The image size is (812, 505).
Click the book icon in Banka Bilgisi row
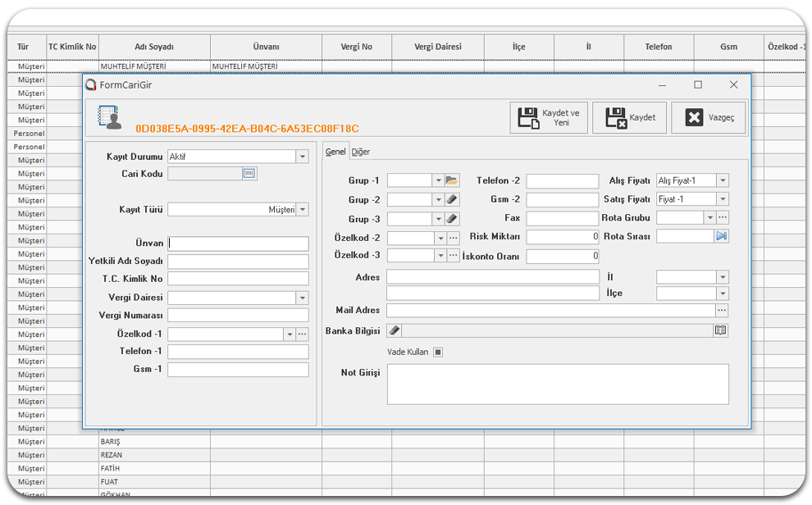point(721,330)
